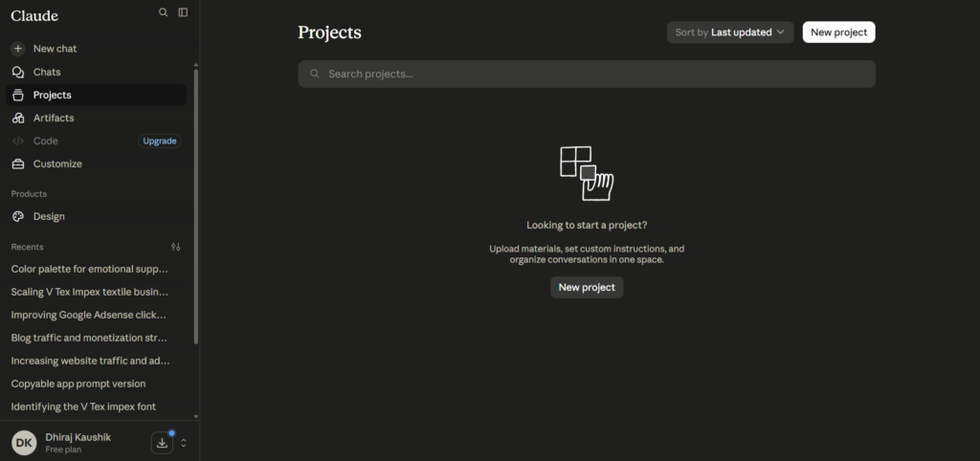
Task: Click the plus icon beside New chat
Action: pos(18,49)
